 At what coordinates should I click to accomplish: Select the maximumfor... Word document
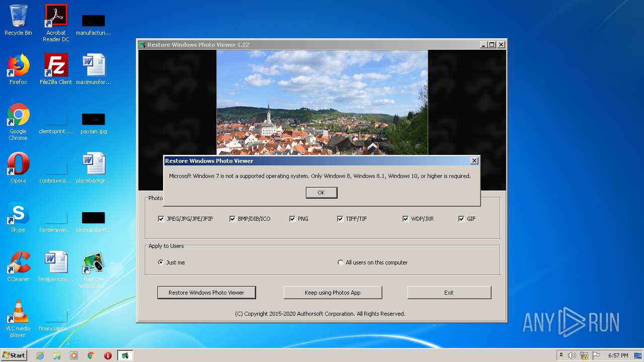click(x=93, y=69)
